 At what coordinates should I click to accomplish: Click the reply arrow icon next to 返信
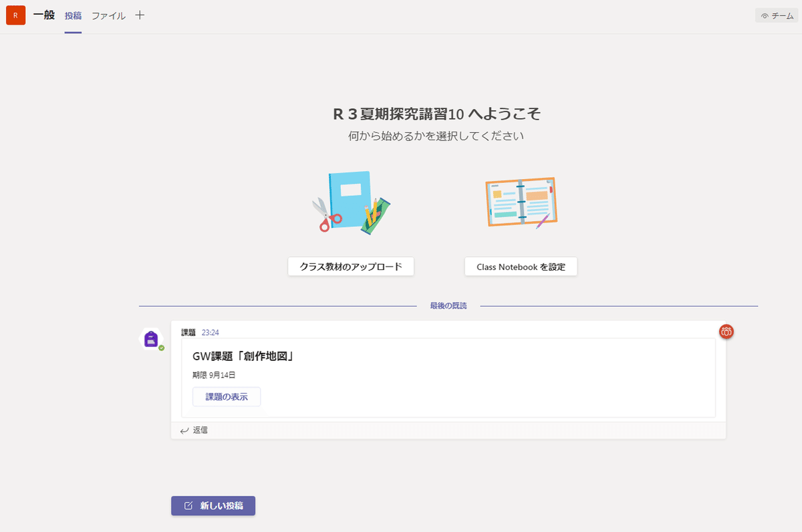tap(185, 430)
